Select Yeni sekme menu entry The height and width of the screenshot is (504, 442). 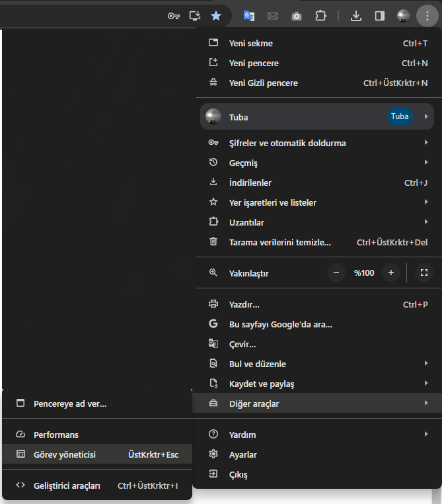(317, 43)
